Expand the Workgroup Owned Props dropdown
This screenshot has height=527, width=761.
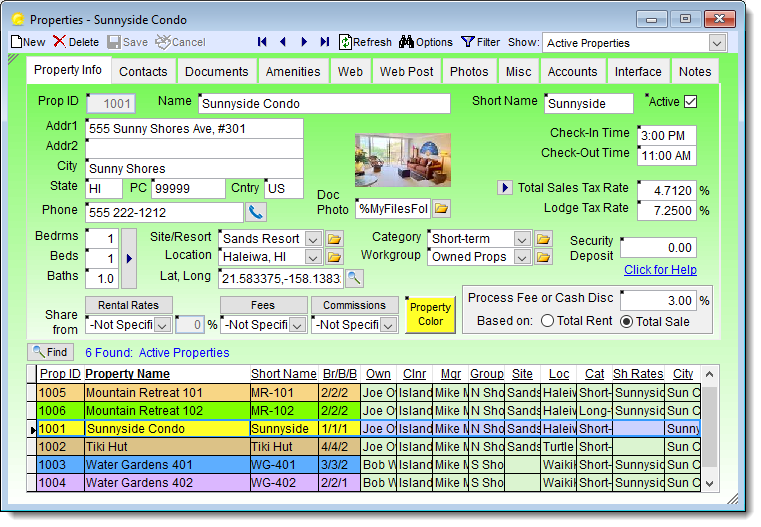522,257
